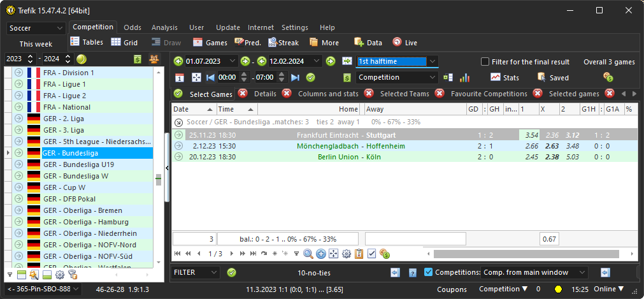The image size is (644, 299).
Task: Click the This week button
Action: [36, 44]
